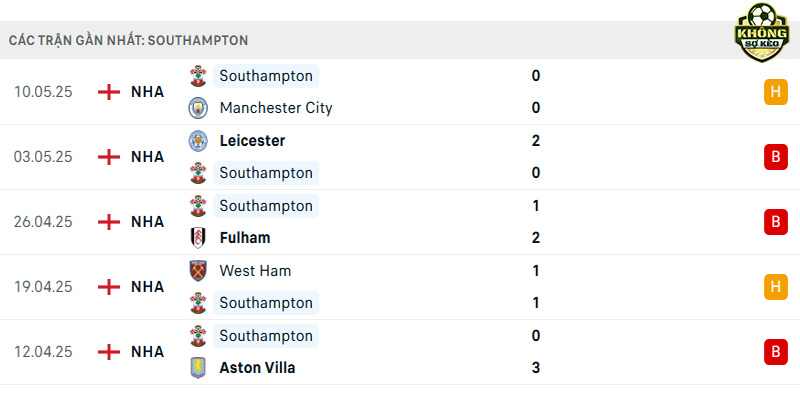Click the West Ham club crest
The image size is (800, 400).
(x=198, y=270)
